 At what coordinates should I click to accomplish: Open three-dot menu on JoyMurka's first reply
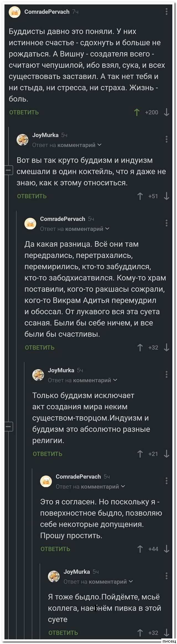[166, 139]
